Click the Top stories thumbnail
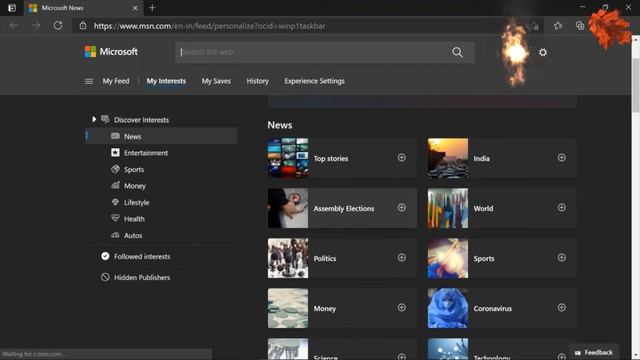Viewport: 640px width, 360px height. pyautogui.click(x=288, y=158)
